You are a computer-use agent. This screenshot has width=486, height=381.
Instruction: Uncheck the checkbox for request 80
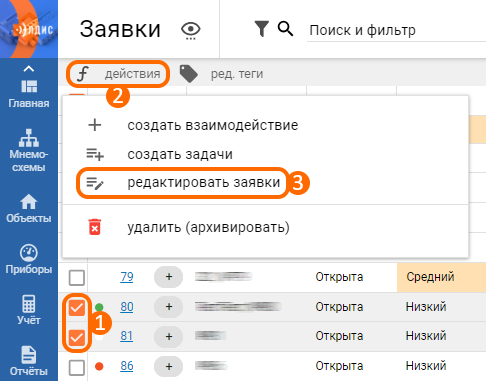(77, 307)
